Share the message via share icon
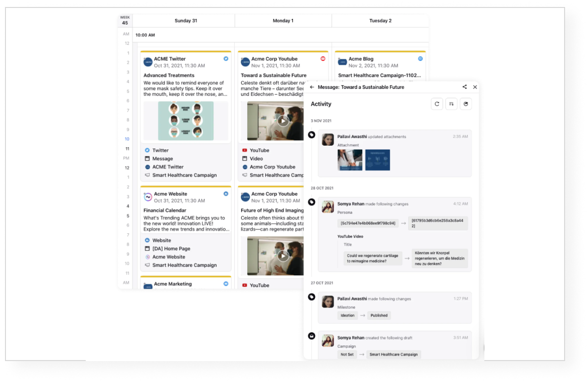 tap(464, 87)
